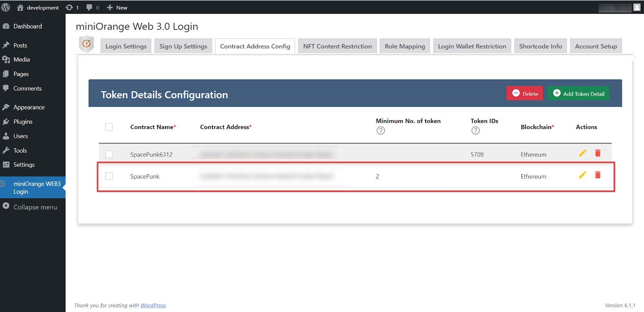Viewport: 644px width, 312px height.
Task: Show help for Token IDs
Action: click(x=476, y=131)
